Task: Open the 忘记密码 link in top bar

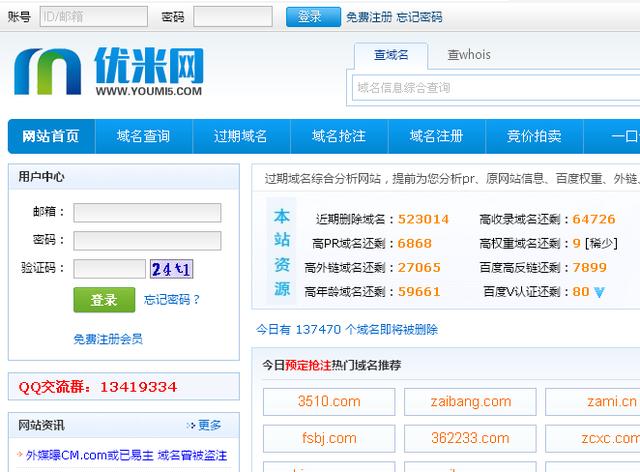Action: (419, 17)
